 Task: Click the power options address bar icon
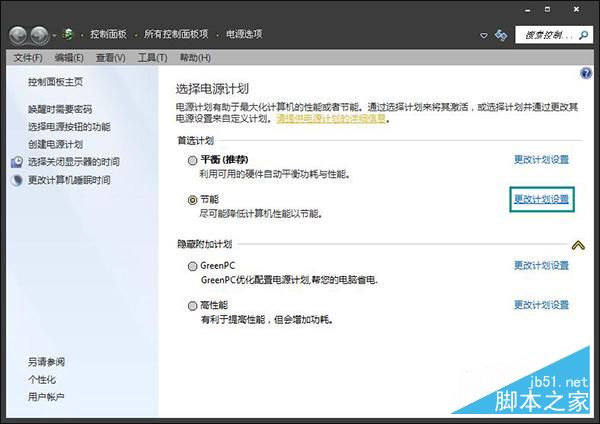click(x=68, y=34)
